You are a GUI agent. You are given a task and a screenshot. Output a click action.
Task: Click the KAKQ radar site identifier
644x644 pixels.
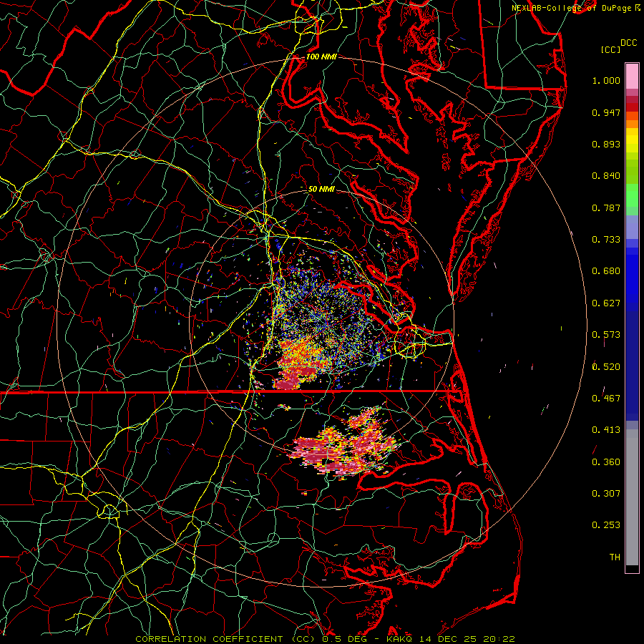pyautogui.click(x=401, y=639)
